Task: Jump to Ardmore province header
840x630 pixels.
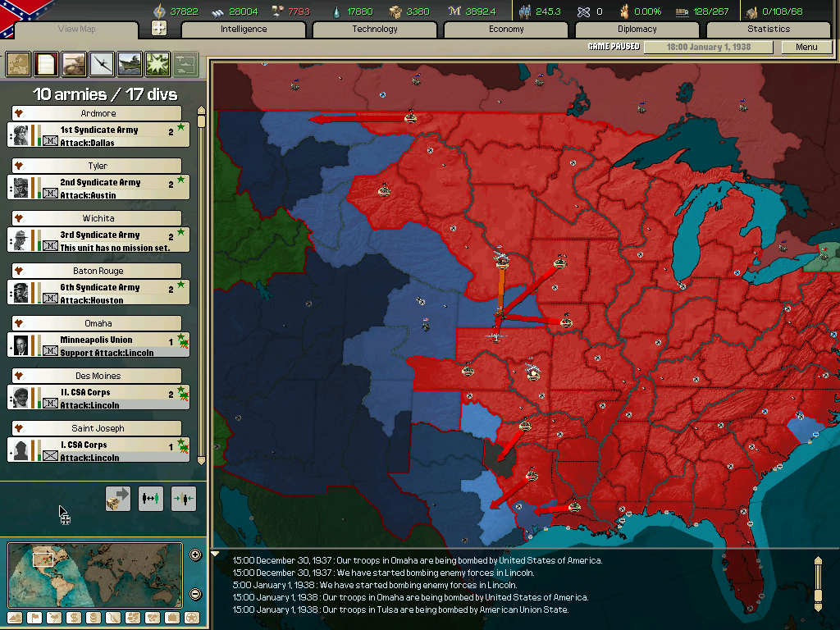Action: pyautogui.click(x=97, y=113)
